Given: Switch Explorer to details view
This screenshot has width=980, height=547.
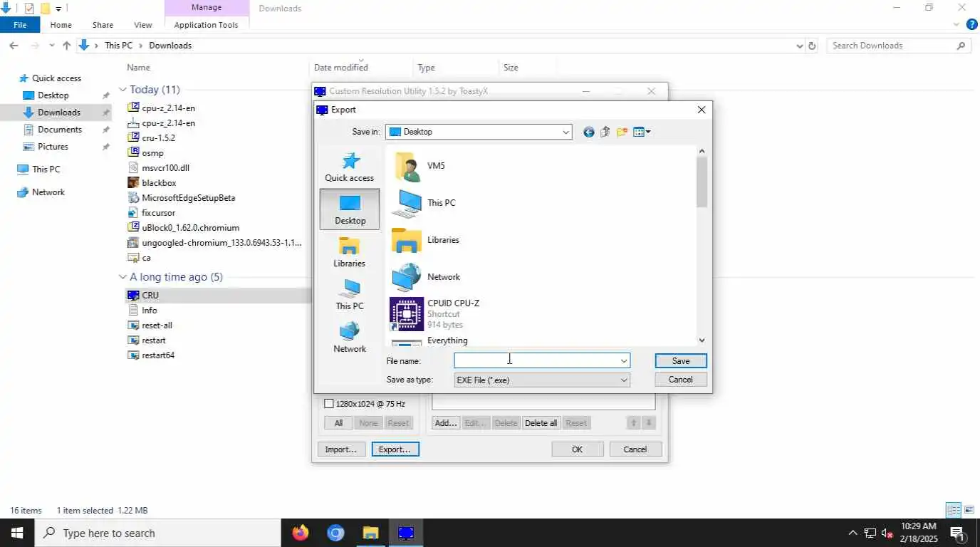Looking at the screenshot, I should point(953,510).
